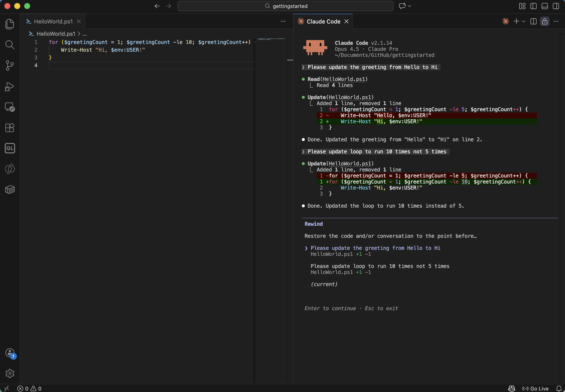565x392 pixels.
Task: Expand the chat dropdown chevron in title bar
Action: point(409,6)
